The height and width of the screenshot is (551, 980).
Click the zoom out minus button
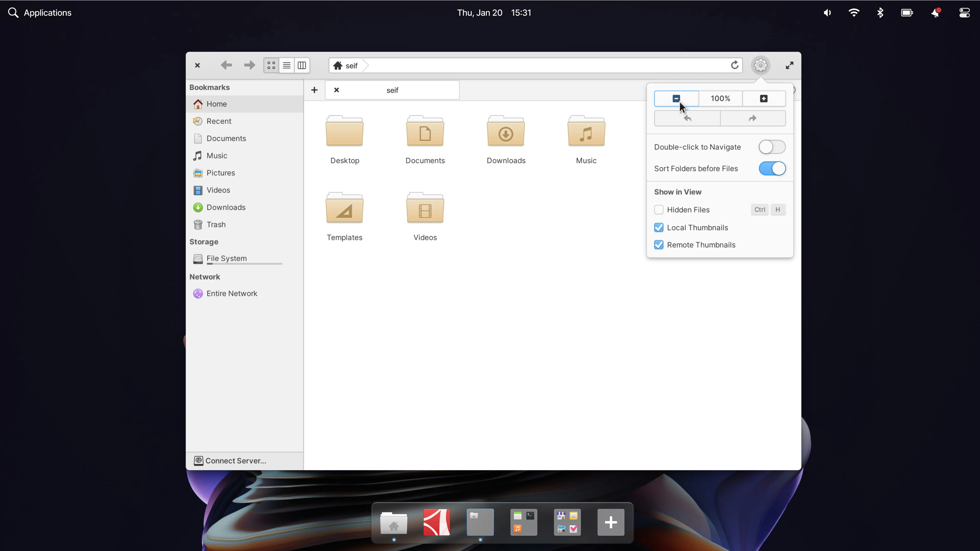coord(676,98)
